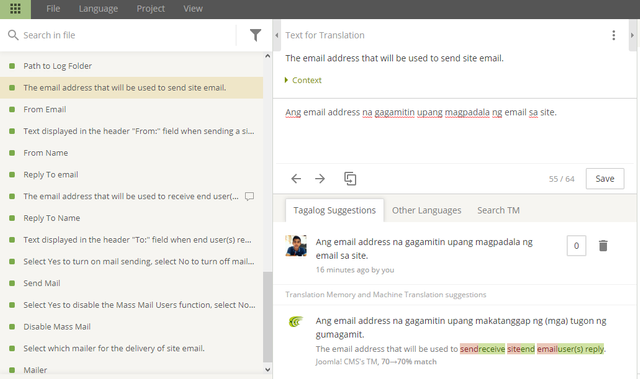The image size is (640, 379).
Task: Select 'Select Yes to turn on mail sending' string
Action: pos(131,261)
